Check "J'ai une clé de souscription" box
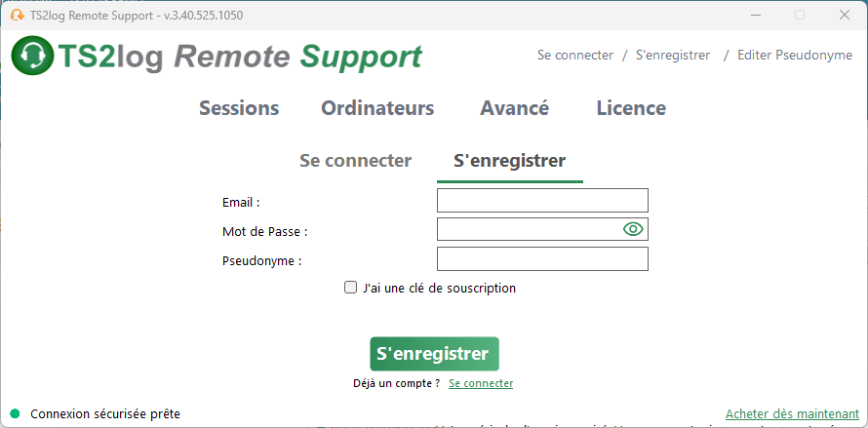Screen dimensions: 868x428 350,288
